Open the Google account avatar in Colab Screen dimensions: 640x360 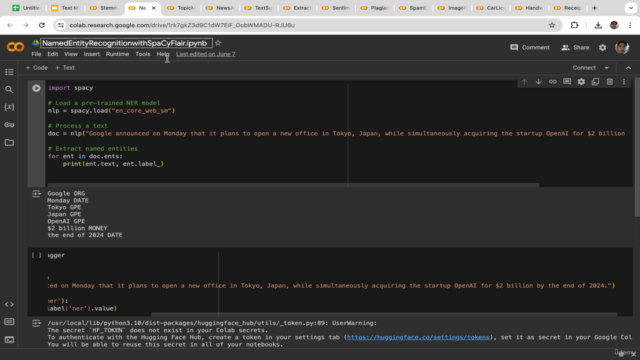(x=622, y=48)
